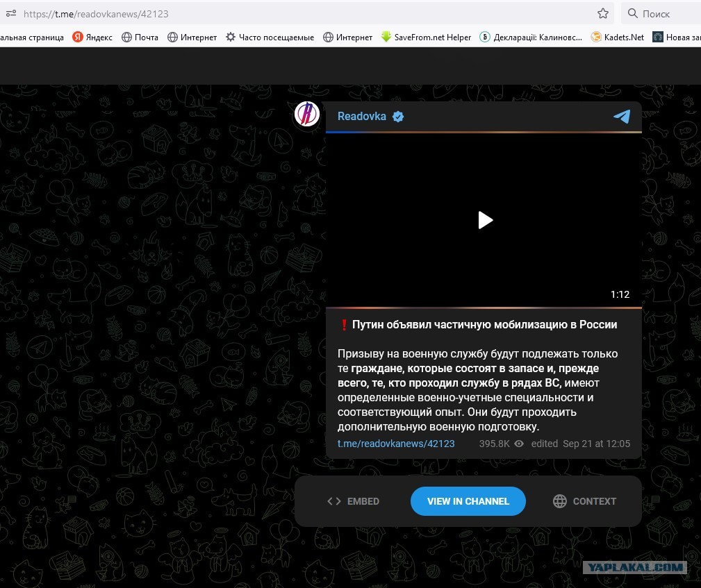Open the Почта bookmark
Screen dimensions: 701x588
[x=140, y=37]
